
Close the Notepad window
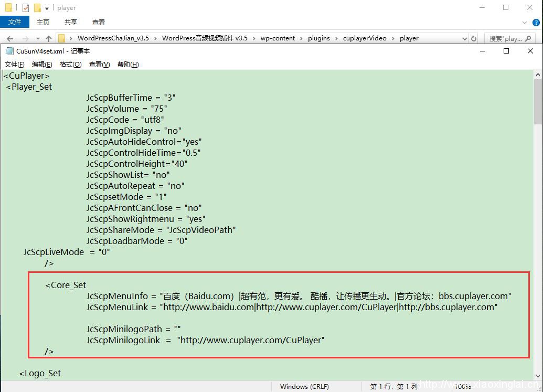pyautogui.click(x=530, y=51)
